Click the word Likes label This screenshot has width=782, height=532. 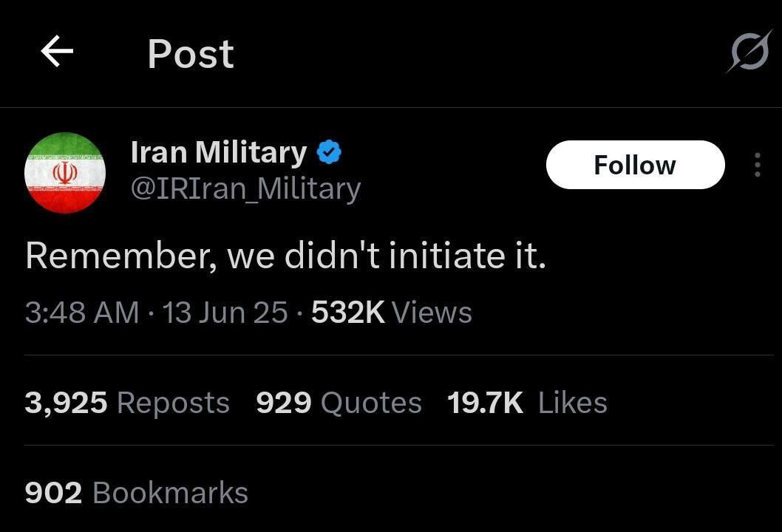(573, 403)
